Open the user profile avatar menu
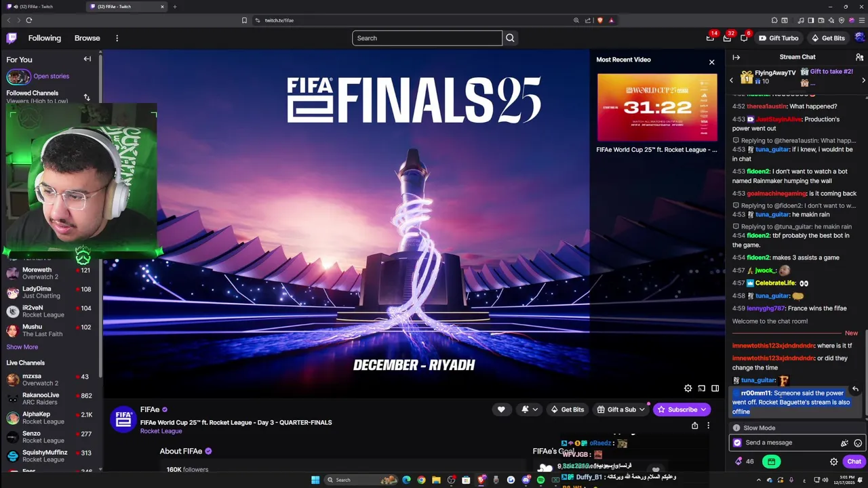This screenshot has width=868, height=488. pos(859,38)
